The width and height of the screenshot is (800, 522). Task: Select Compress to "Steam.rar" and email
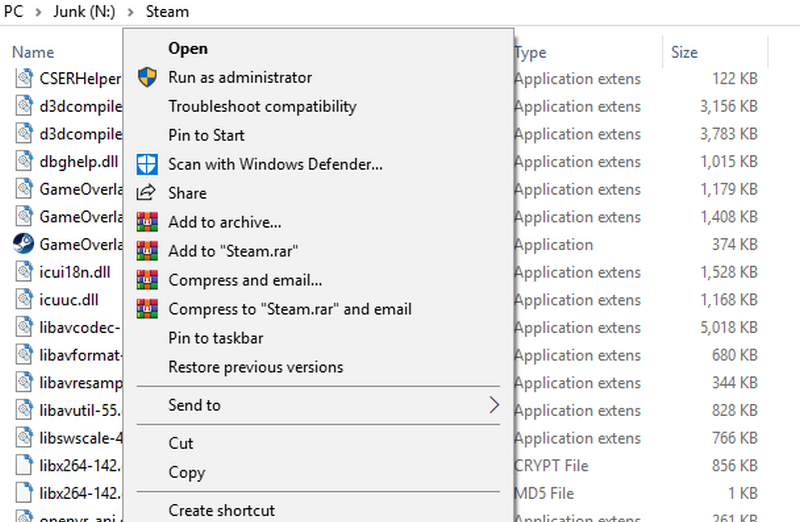tap(318, 309)
